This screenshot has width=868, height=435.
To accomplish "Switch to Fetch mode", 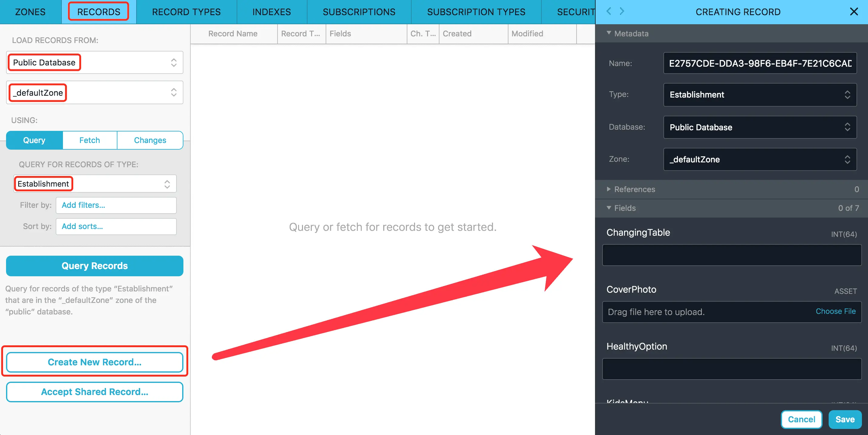I will tap(90, 140).
